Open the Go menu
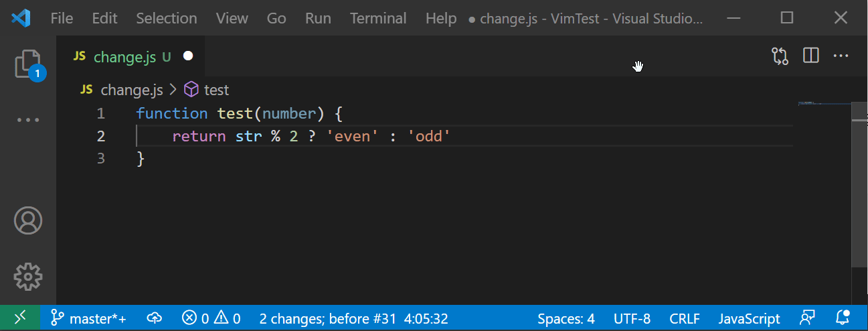Screen dimensions: 868x331 pos(276,18)
